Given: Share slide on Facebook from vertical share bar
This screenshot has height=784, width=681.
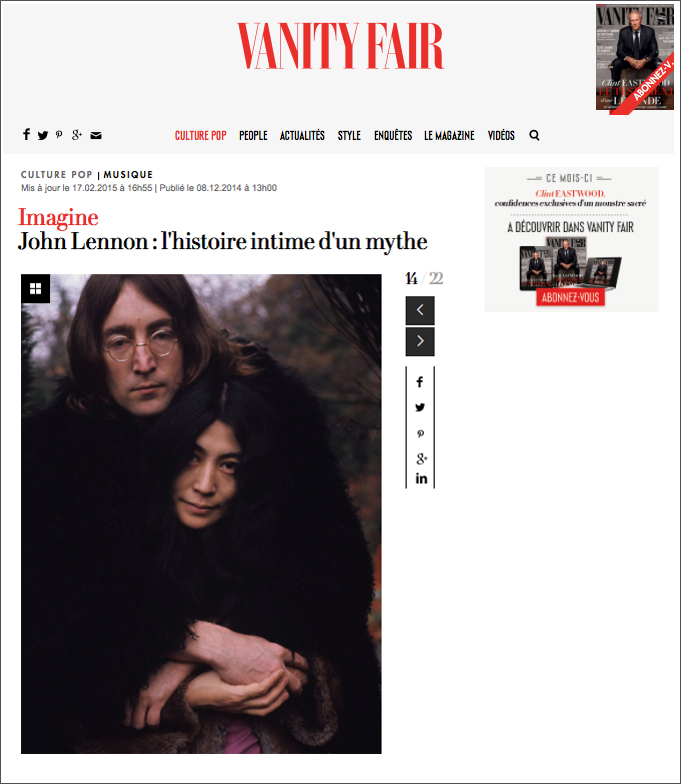Looking at the screenshot, I should click(420, 382).
